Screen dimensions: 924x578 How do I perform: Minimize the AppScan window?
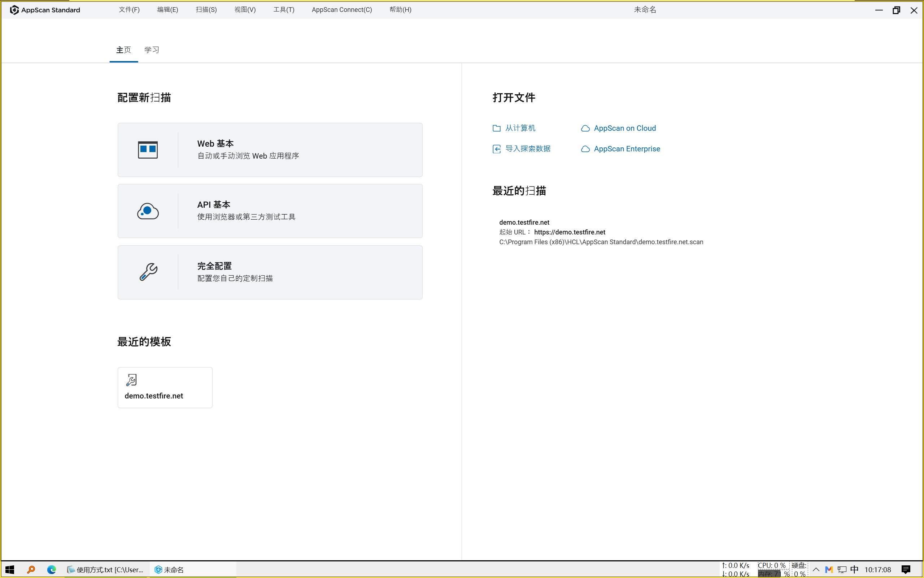(x=879, y=10)
